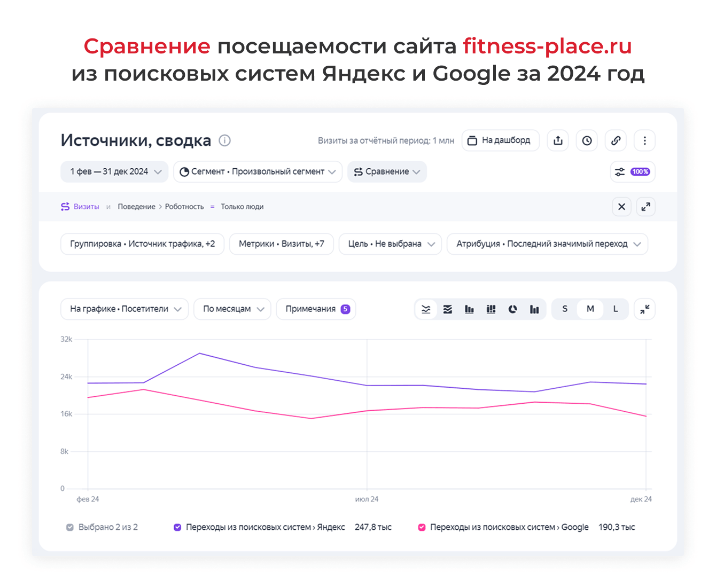
Task: Click legend label "Переходы из поисковых систем › Google"
Action: 509,528
